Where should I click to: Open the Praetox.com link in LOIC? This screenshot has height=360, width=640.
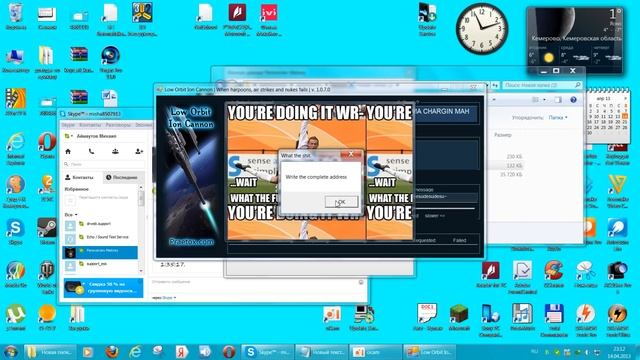pyautogui.click(x=191, y=242)
